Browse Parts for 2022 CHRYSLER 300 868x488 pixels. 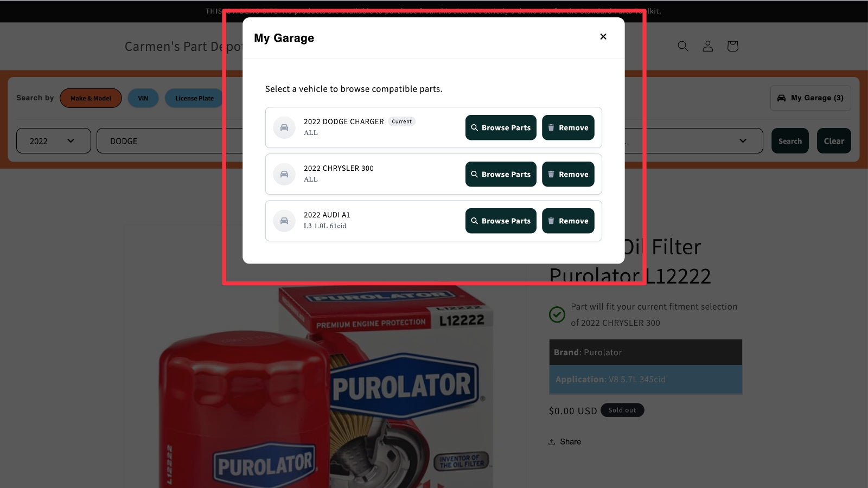pos(500,174)
